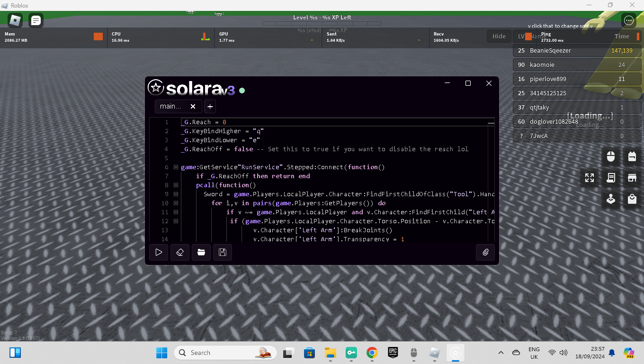This screenshot has width=644, height=364.
Task: Click the floppy disk save icon
Action: pyautogui.click(x=223, y=253)
